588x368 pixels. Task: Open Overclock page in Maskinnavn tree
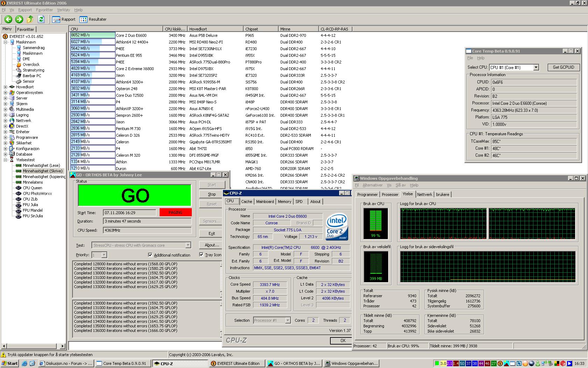(31, 64)
